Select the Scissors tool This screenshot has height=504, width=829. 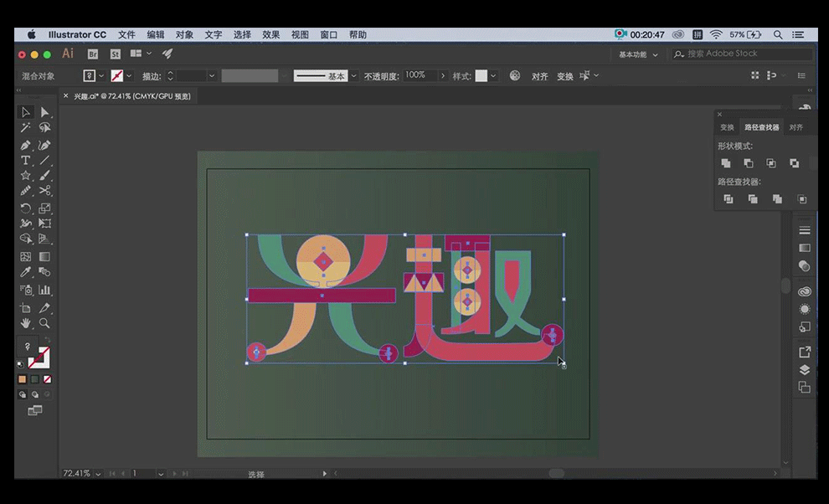click(x=44, y=192)
